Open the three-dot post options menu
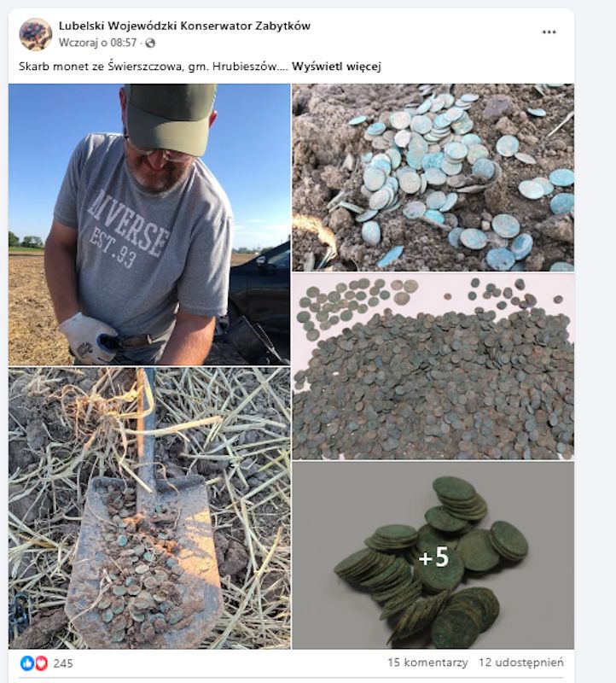Viewport: 616px width, 683px height. pyautogui.click(x=549, y=32)
